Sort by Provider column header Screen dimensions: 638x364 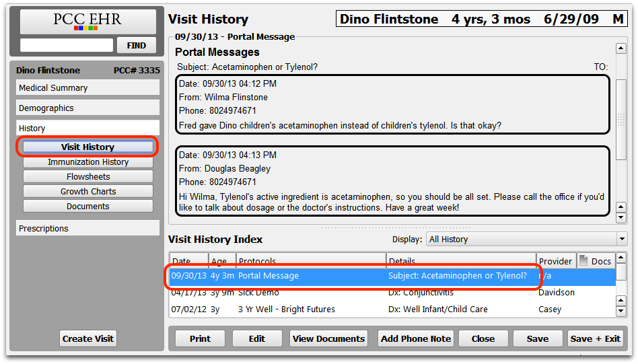[x=556, y=260]
